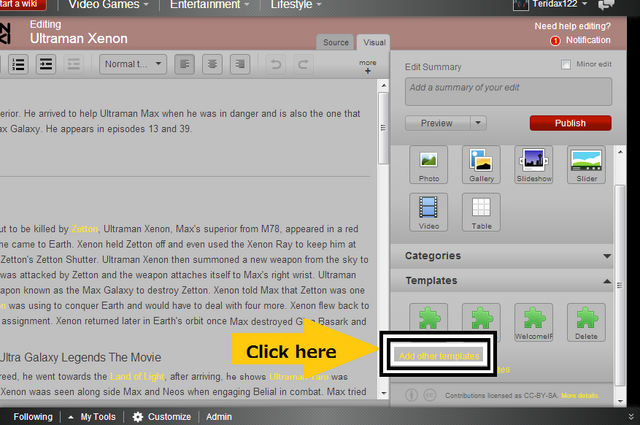Insert the Welcome template
Image resolution: width=640 pixels, height=425 pixels.
click(534, 323)
